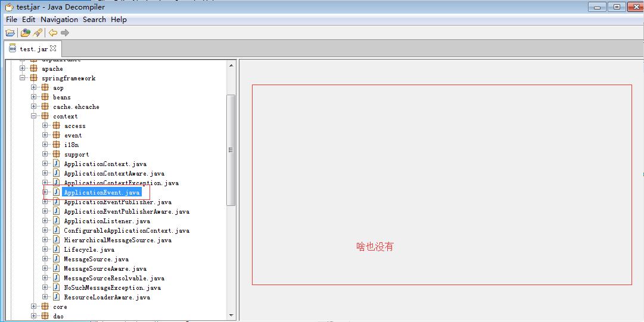Expand the dao package node
Screen dimensions: 644x322
pyautogui.click(x=34, y=316)
